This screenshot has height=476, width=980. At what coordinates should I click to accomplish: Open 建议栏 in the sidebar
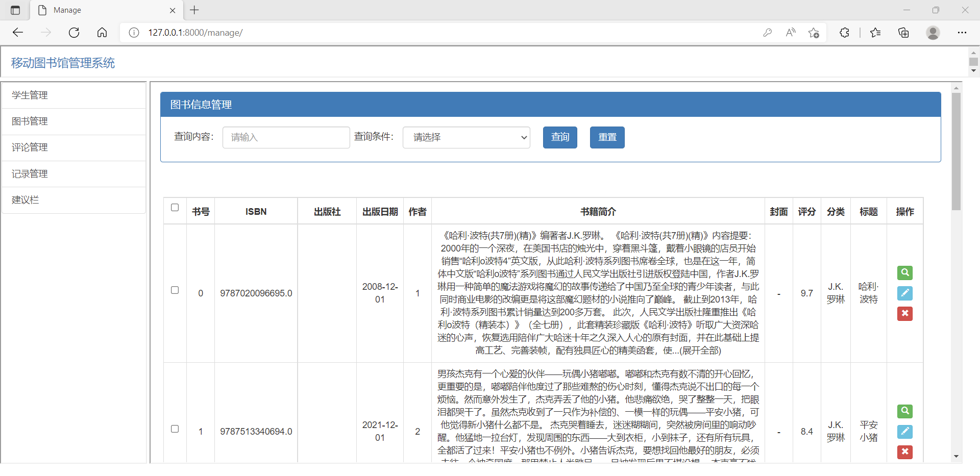[x=73, y=200]
